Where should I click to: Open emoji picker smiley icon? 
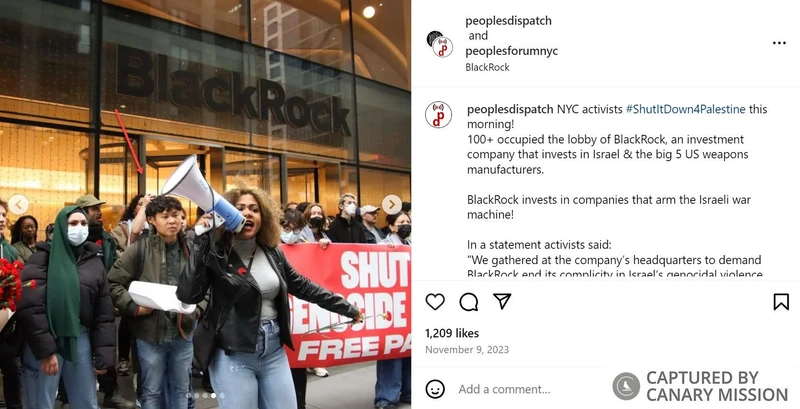coord(435,389)
